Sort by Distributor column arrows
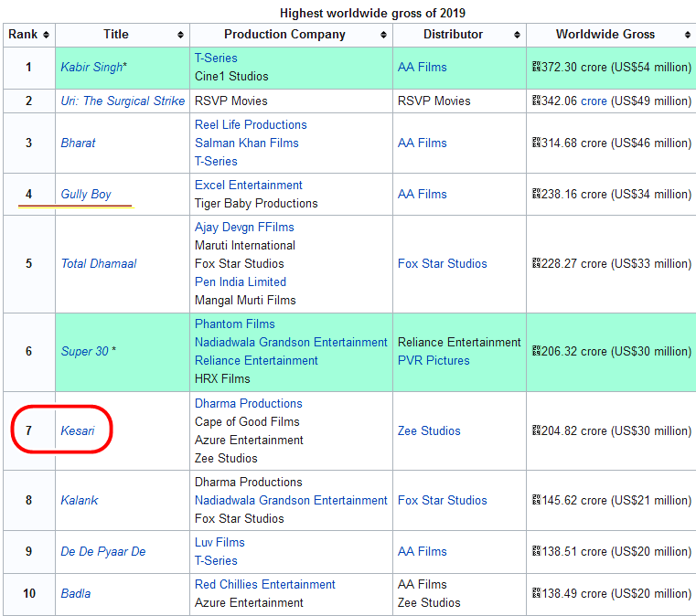696x616 pixels. pyautogui.click(x=517, y=35)
